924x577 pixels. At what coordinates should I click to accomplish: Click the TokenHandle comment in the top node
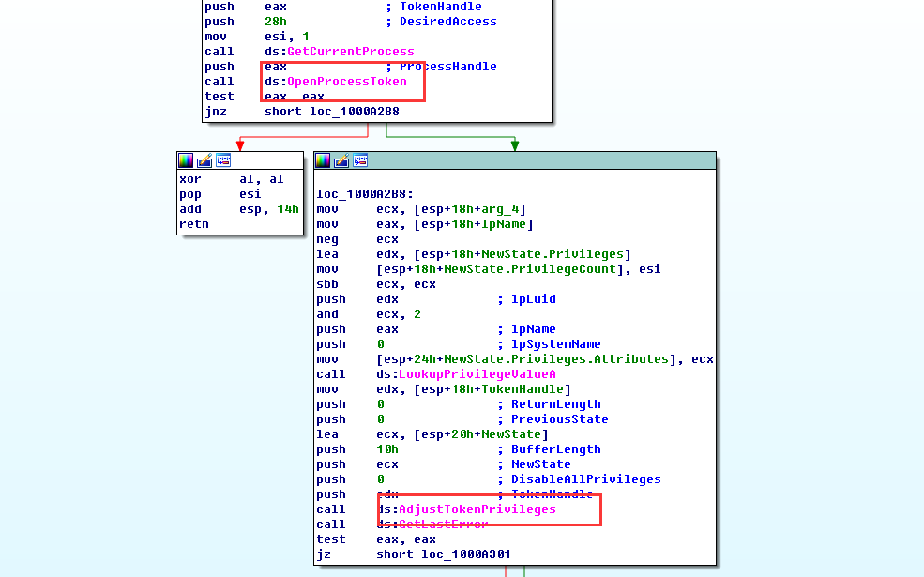(441, 7)
